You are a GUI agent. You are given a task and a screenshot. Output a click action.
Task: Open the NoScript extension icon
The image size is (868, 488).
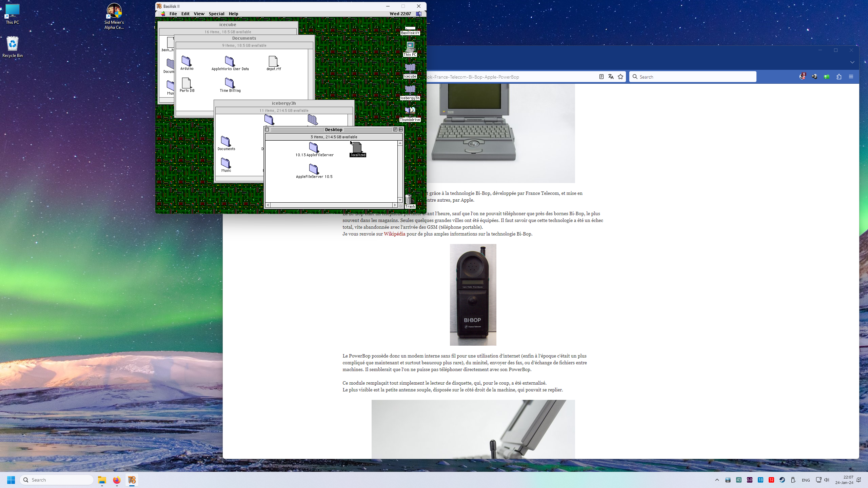pyautogui.click(x=802, y=77)
